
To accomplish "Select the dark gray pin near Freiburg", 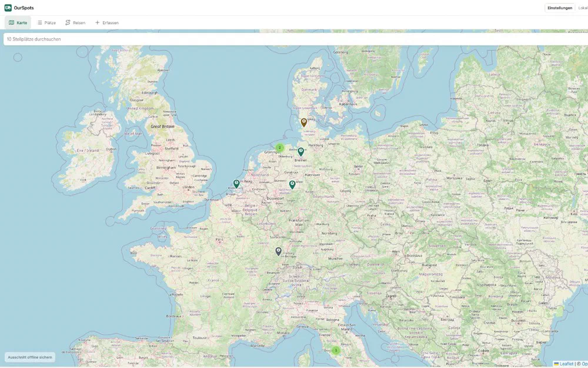I will [278, 251].
